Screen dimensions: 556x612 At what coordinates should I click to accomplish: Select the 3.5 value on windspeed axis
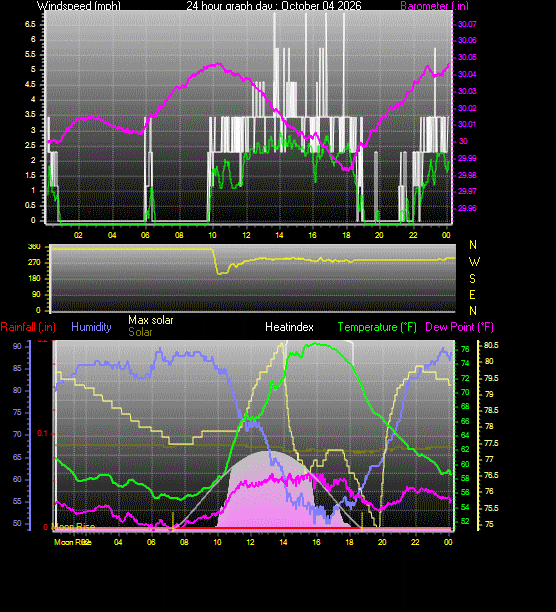(x=30, y=114)
